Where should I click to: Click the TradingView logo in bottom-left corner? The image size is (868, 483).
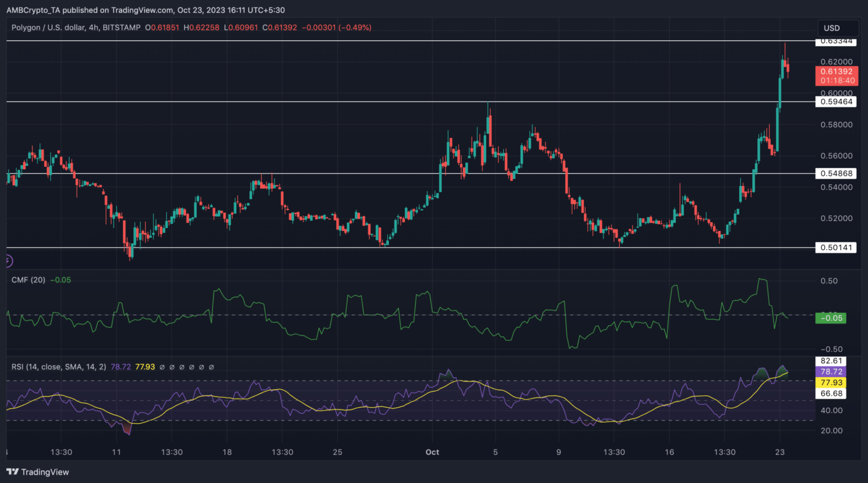[x=38, y=472]
